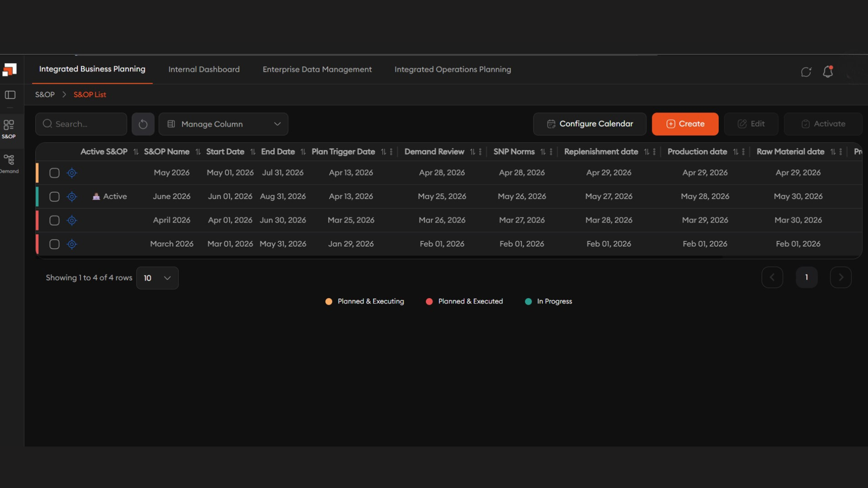Go to S&OP breadcrumb link
The width and height of the screenshot is (868, 488).
pos(45,95)
